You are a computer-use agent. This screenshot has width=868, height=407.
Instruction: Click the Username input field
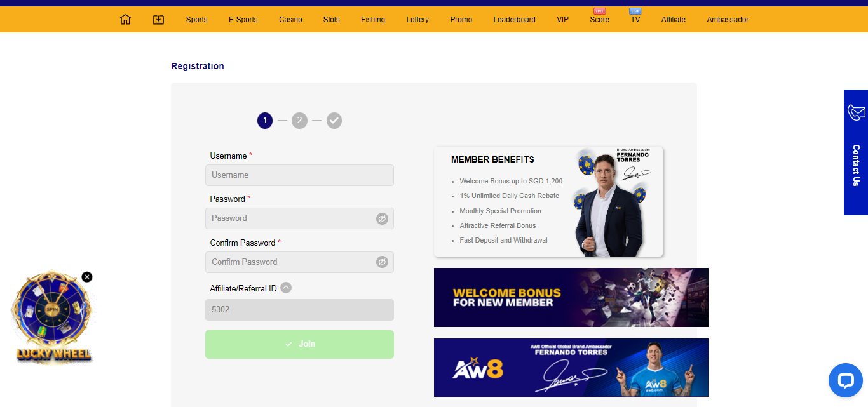point(299,175)
